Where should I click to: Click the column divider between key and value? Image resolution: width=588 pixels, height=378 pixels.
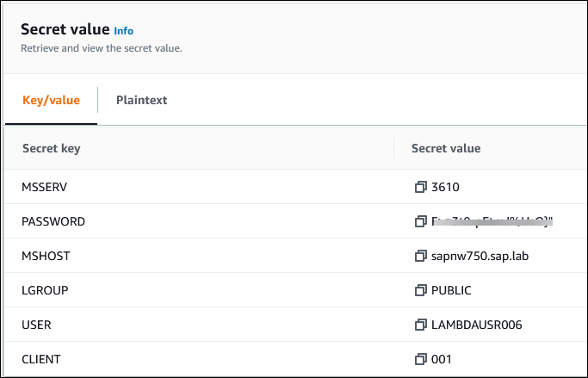point(393,148)
